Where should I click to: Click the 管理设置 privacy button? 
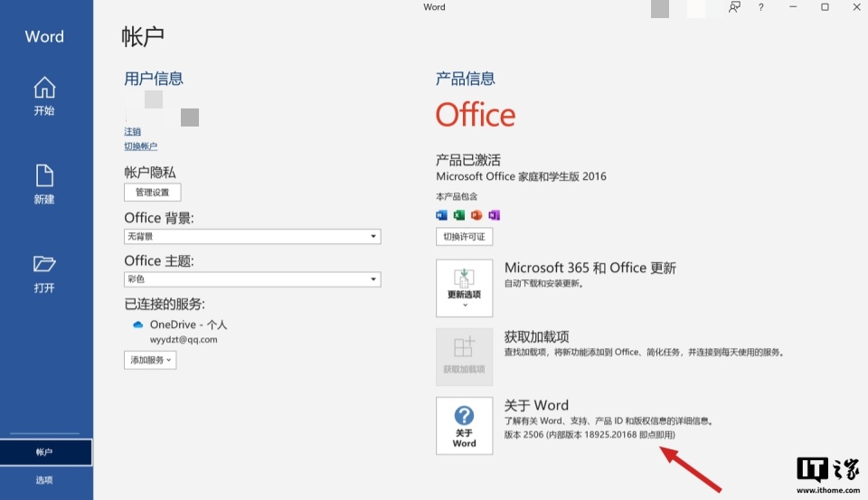pyautogui.click(x=152, y=193)
